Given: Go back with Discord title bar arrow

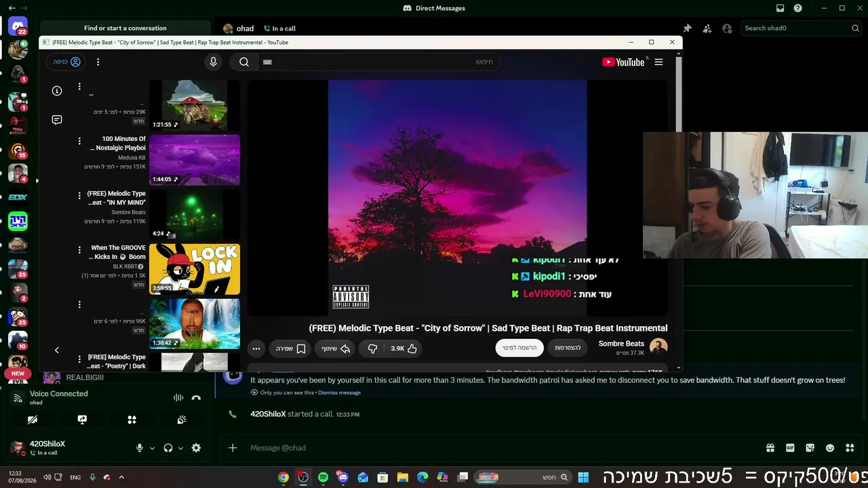Looking at the screenshot, I should tap(12, 8).
